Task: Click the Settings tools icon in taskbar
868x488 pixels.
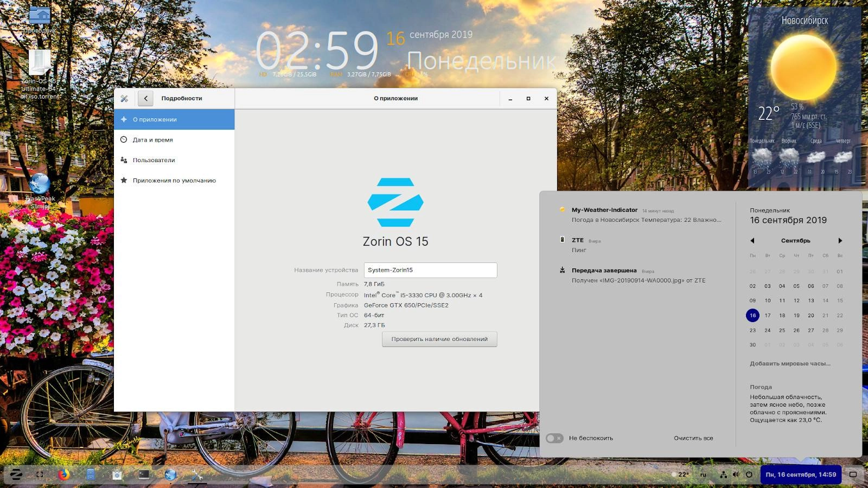Action: 197,474
